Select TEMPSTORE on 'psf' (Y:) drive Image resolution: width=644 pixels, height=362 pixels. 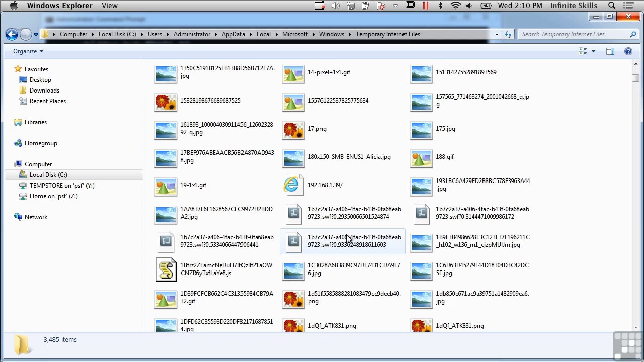(x=62, y=186)
